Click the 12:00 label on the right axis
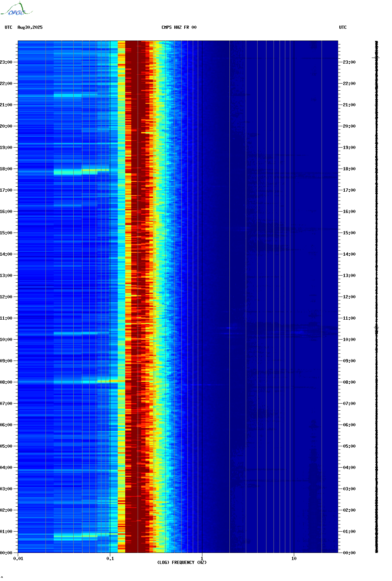 [349, 297]
